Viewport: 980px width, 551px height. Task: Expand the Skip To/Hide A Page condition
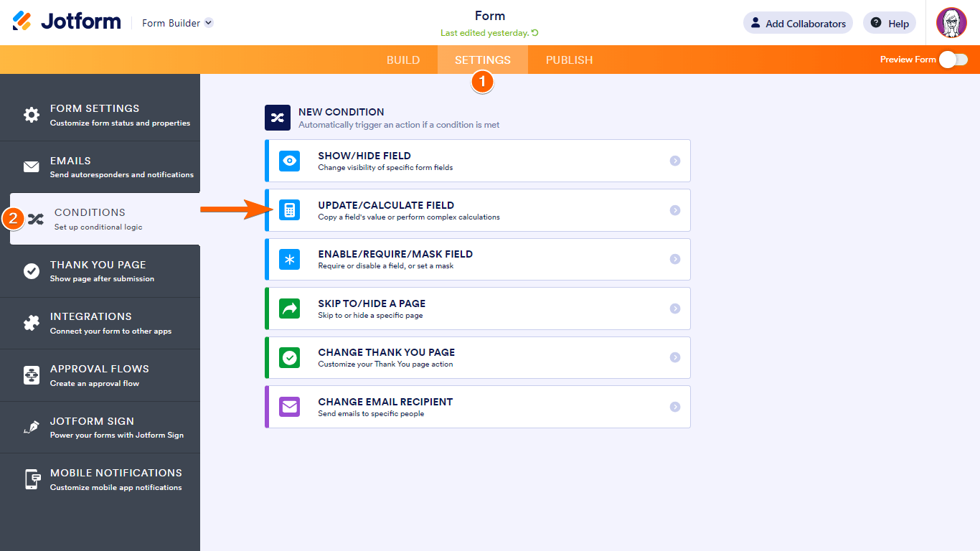[674, 309]
